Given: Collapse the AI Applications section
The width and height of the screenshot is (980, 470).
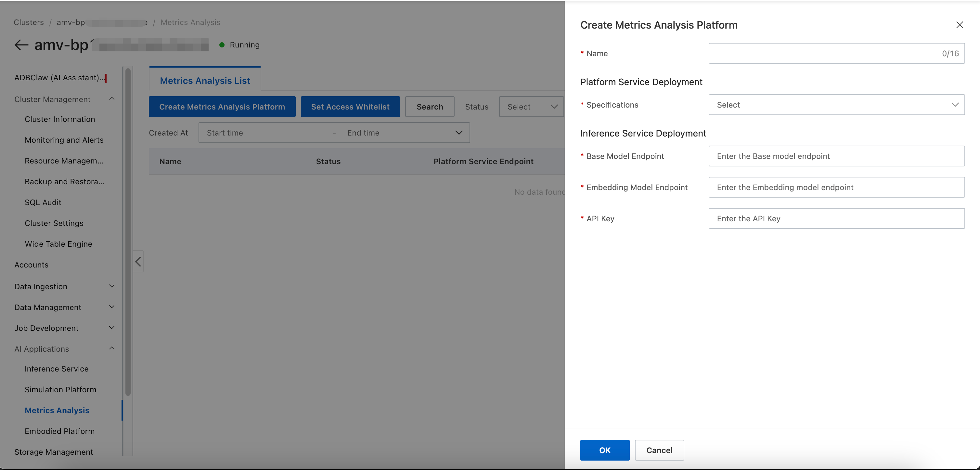Looking at the screenshot, I should click(111, 348).
